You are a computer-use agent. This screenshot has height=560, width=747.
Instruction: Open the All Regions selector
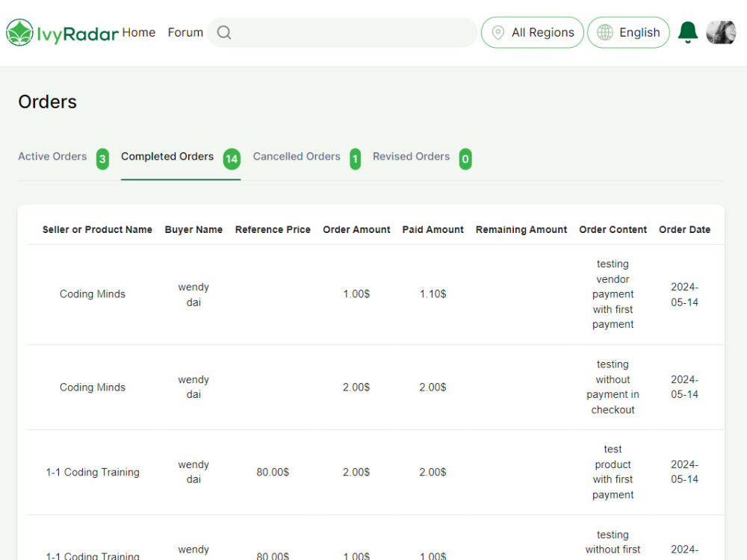[x=532, y=32]
